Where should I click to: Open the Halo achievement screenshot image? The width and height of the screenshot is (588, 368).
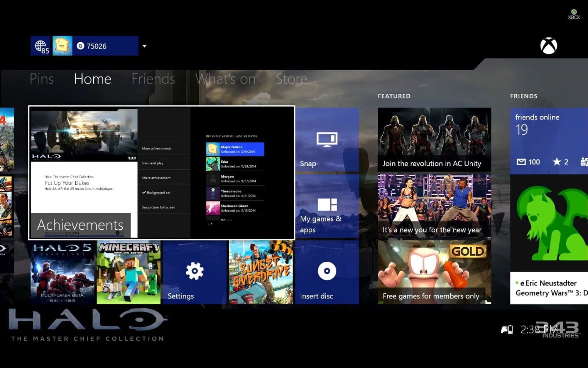pos(84,135)
